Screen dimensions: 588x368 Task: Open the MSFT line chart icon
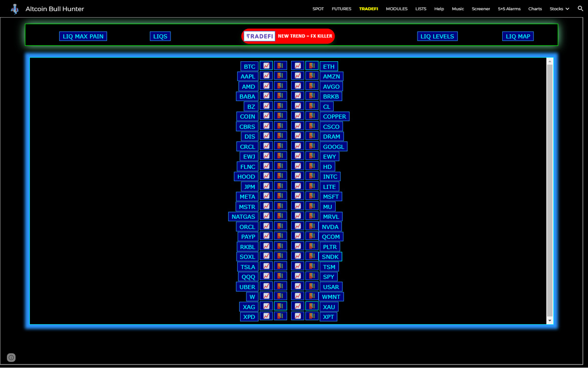pos(297,196)
